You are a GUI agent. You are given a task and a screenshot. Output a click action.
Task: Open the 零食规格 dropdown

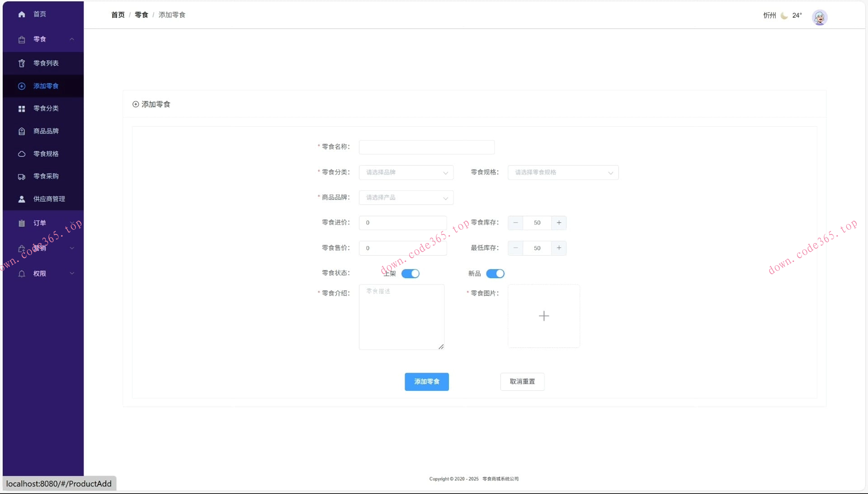(562, 172)
